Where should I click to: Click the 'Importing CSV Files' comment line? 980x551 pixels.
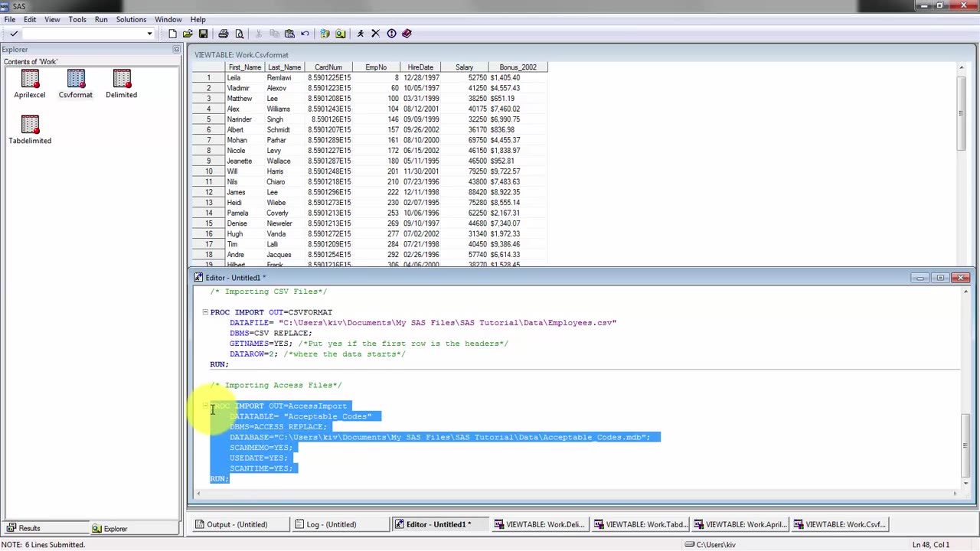click(x=269, y=292)
